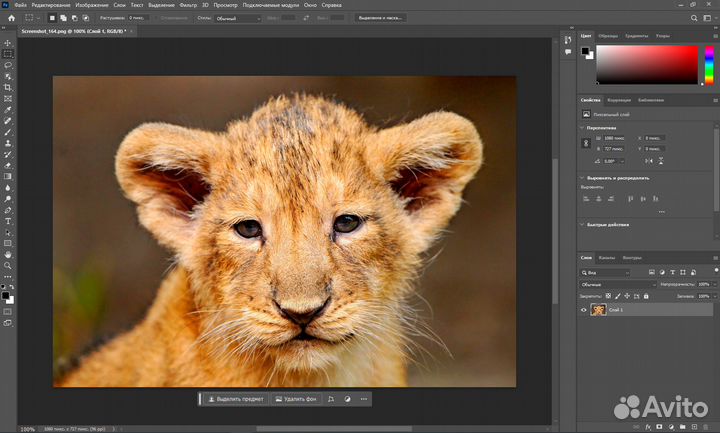Image resolution: width=720 pixels, height=433 pixels.
Task: Toggle type layer filter icon
Action: click(x=672, y=272)
